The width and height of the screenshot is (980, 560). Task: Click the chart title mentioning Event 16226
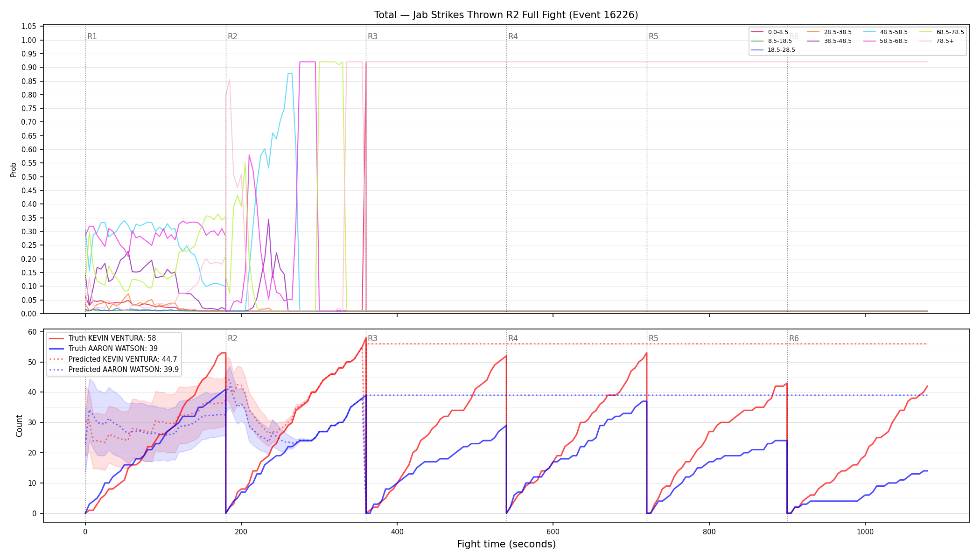point(506,15)
